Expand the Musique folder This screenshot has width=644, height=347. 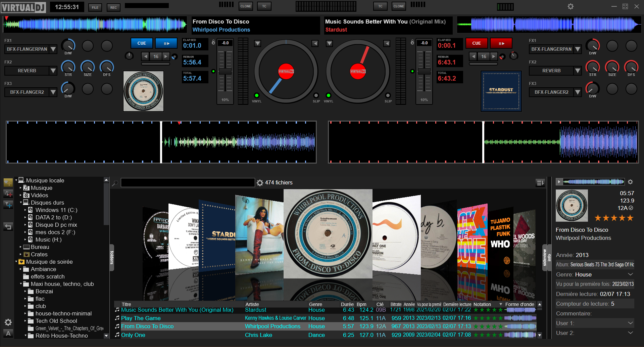(20, 188)
